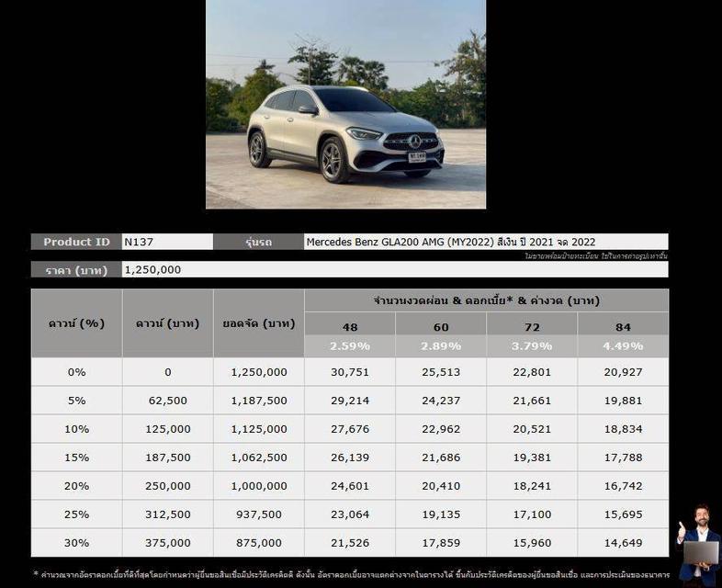Select the 84 installments column header
The height and width of the screenshot is (588, 722).
click(x=623, y=326)
